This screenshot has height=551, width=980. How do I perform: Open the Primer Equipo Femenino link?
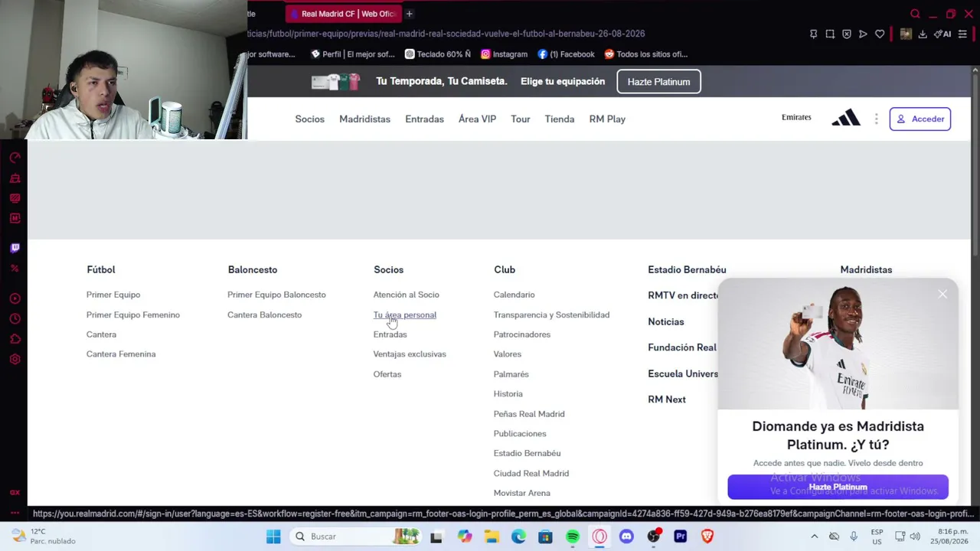click(133, 315)
